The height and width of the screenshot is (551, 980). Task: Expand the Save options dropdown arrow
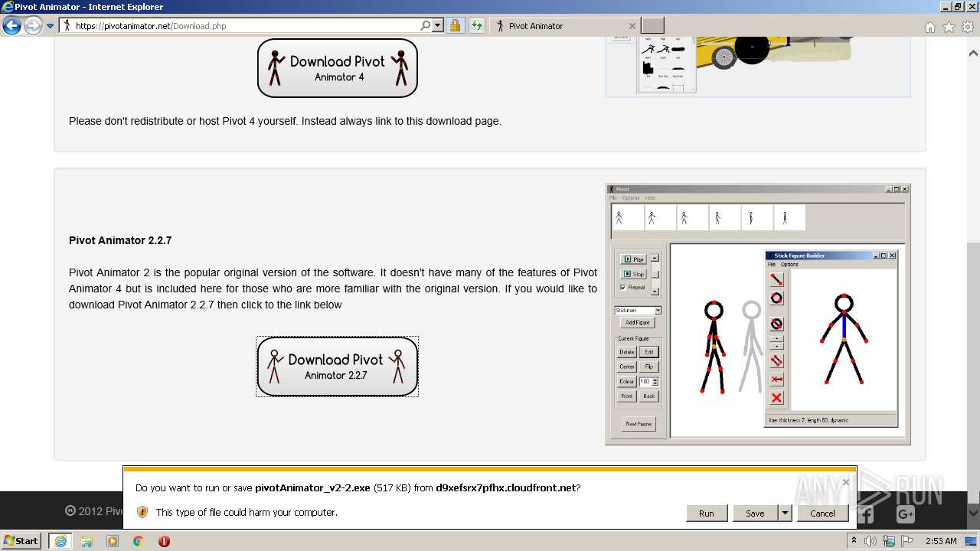click(785, 514)
